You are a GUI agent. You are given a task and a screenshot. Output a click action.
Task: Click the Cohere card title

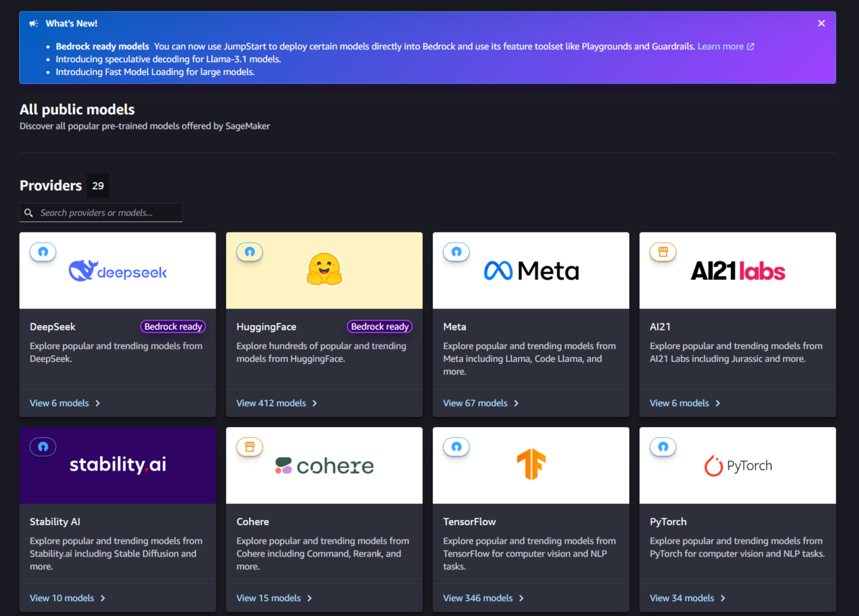pyautogui.click(x=253, y=522)
